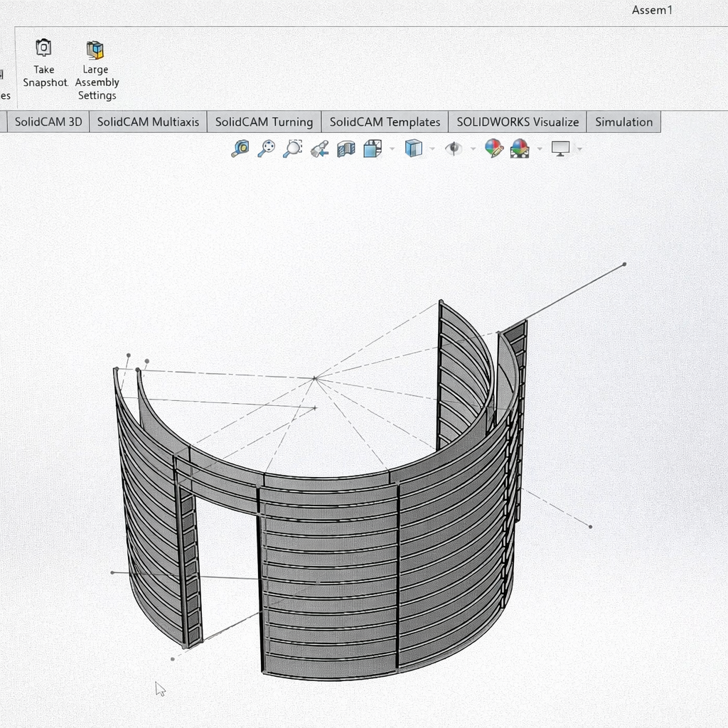The image size is (728, 728).
Task: Expand the Display Style dropdown arrow
Action: tap(432, 149)
